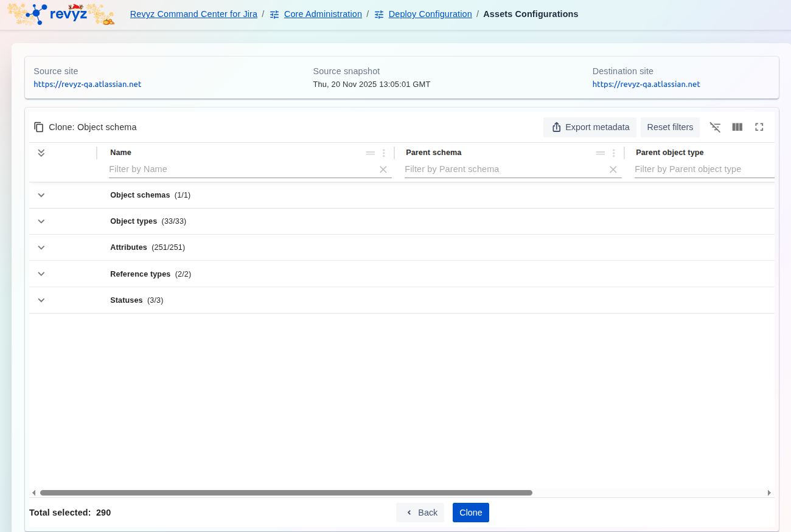Click the horizontal scrollbar thumb
Screen dimensions: 791x532
(286, 492)
